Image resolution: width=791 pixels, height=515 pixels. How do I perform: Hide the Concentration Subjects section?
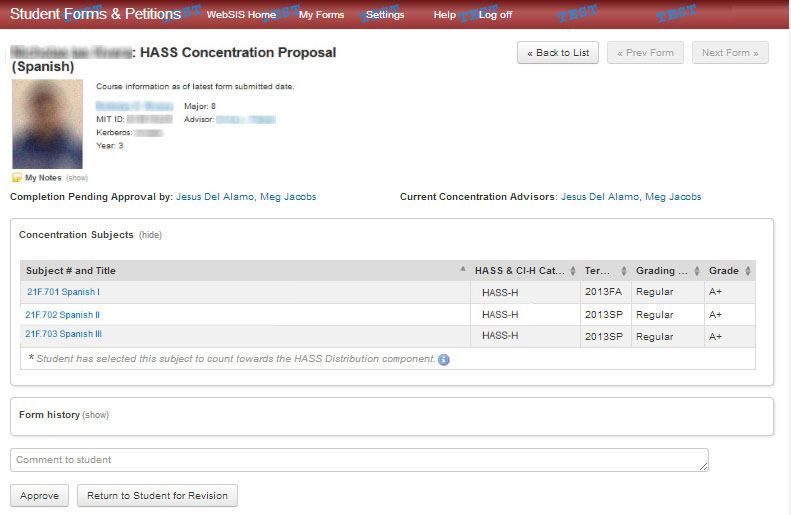click(150, 235)
